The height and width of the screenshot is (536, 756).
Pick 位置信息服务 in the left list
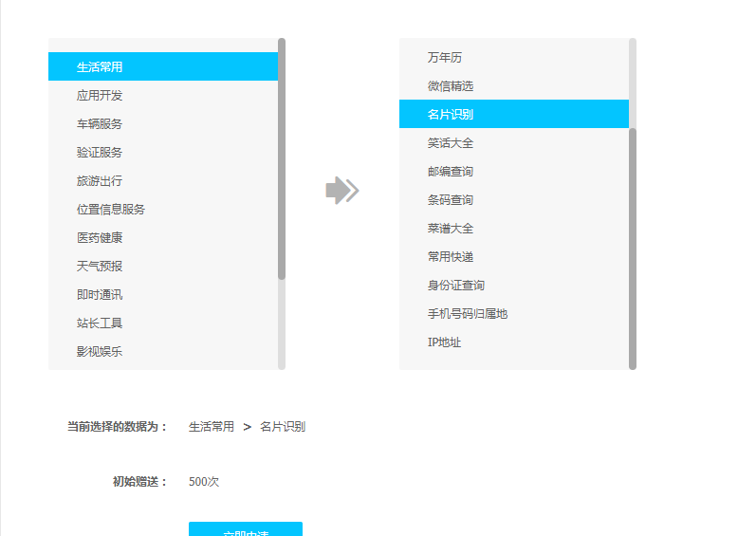[x=111, y=210]
